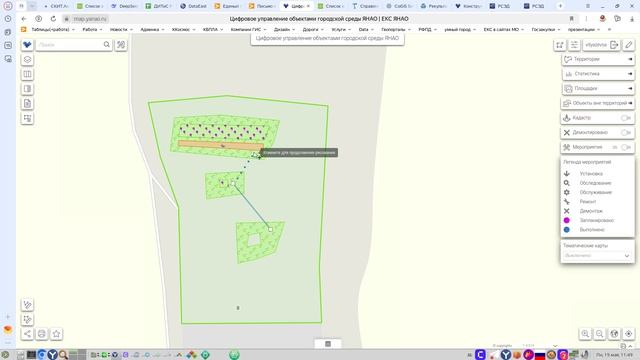Screen dimensions: 640x360
Task: Zoom in with the plus magnifier icon
Action: [585, 334]
